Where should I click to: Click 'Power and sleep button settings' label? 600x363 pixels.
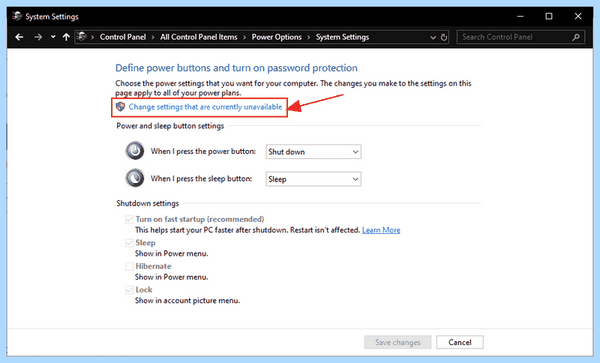(x=170, y=126)
